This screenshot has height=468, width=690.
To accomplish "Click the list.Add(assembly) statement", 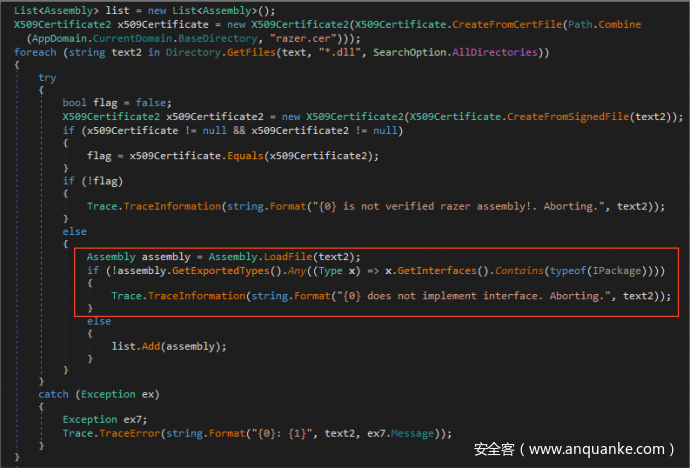I will 168,346.
